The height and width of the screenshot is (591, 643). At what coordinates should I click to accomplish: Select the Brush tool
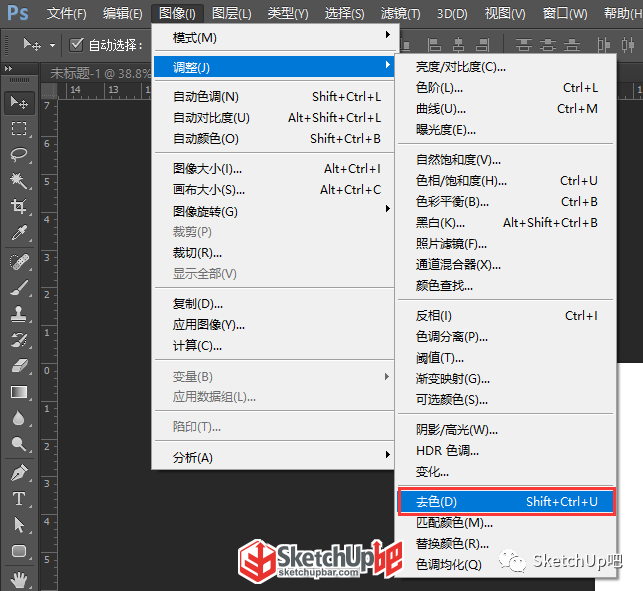pos(19,288)
